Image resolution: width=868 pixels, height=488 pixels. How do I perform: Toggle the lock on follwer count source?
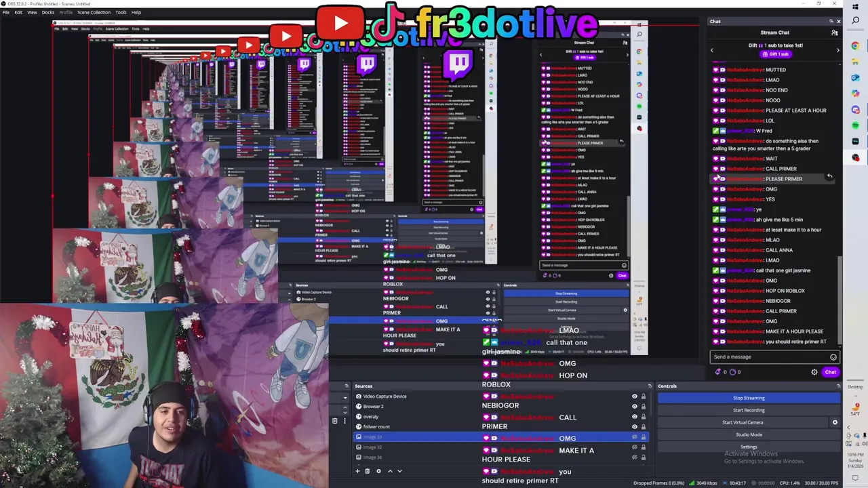(x=643, y=427)
